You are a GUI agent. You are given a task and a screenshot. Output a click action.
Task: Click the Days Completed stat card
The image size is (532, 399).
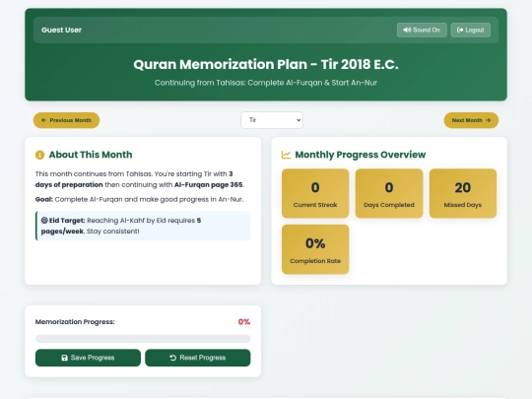[389, 193]
